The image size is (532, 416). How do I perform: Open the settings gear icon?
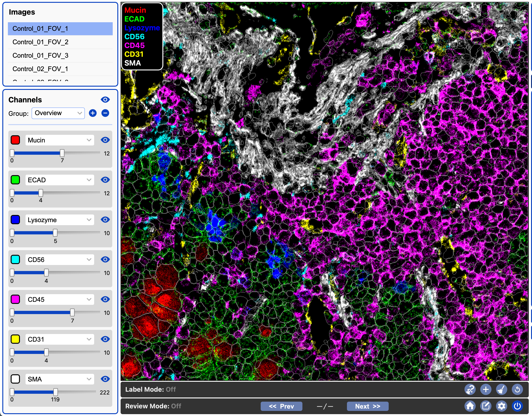tap(501, 406)
